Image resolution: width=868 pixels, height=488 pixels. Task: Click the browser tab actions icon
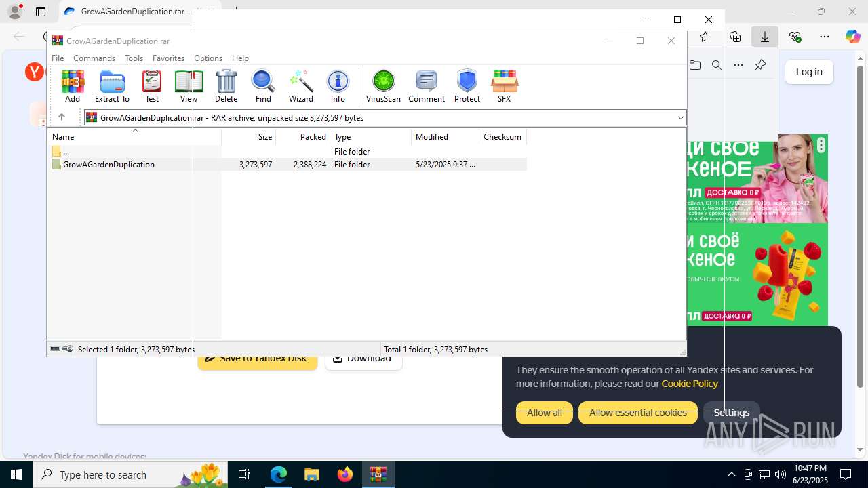41,12
